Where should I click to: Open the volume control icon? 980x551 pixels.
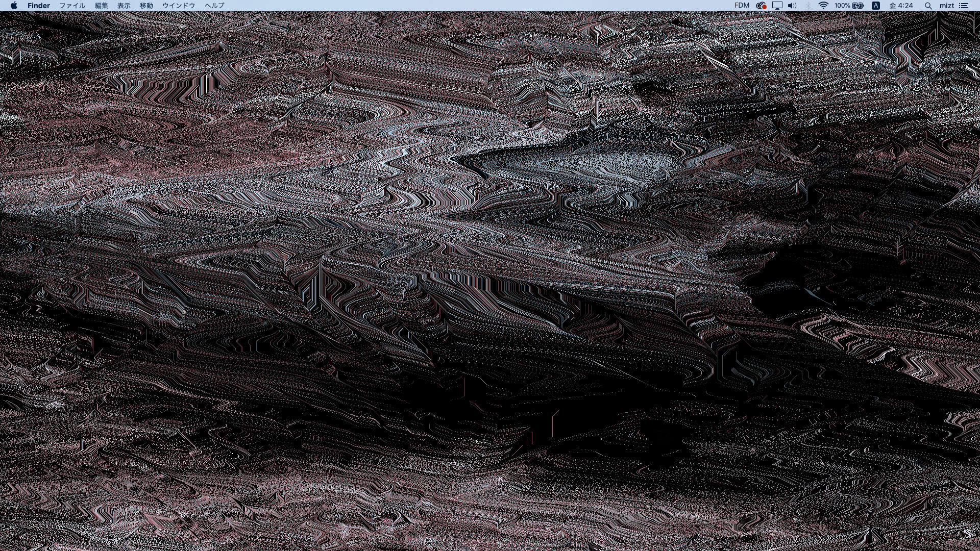[x=792, y=6]
